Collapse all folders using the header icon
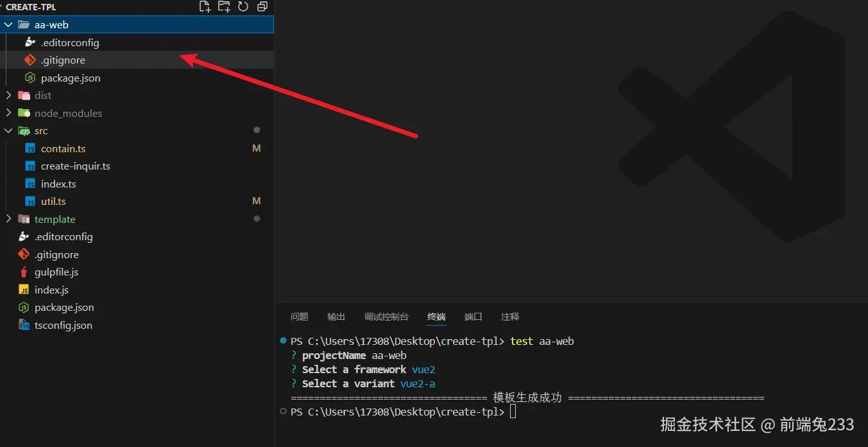This screenshot has height=447, width=868. coord(262,6)
